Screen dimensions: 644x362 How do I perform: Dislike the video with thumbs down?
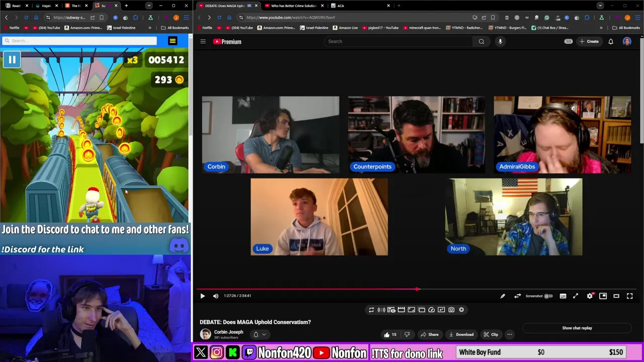coord(407,334)
